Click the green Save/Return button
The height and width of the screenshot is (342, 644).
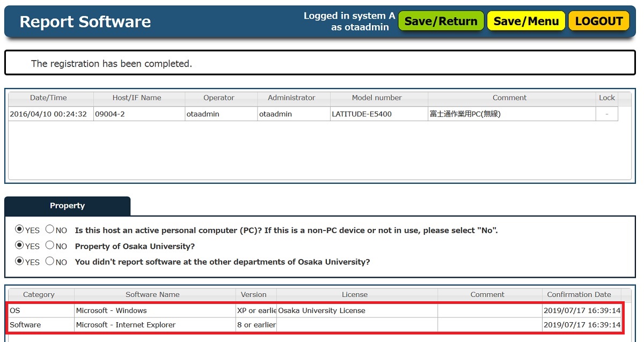[441, 21]
